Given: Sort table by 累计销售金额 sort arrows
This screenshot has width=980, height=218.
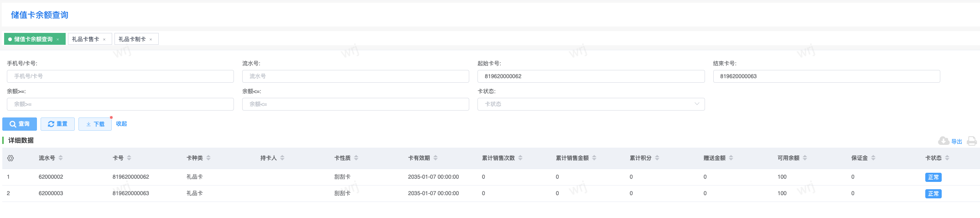Looking at the screenshot, I should pyautogui.click(x=594, y=158).
